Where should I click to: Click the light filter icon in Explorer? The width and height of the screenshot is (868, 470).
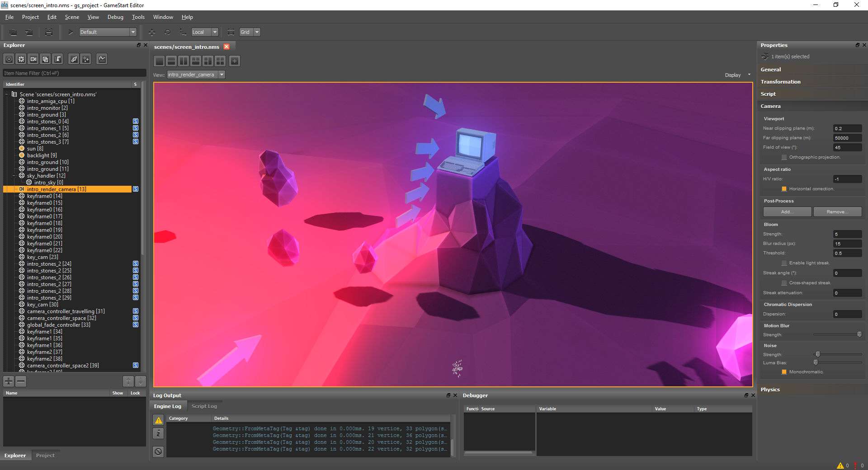pos(21,59)
